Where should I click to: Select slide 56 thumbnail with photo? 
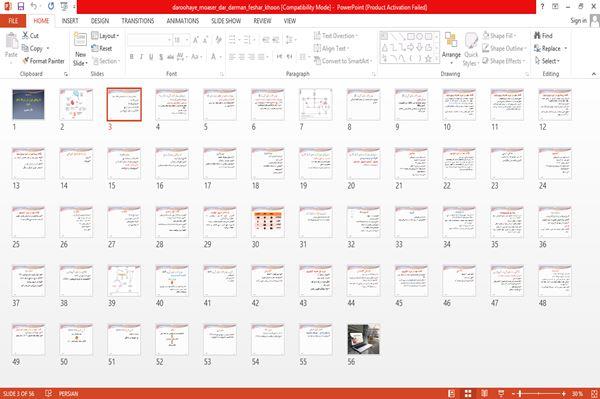coord(363,339)
